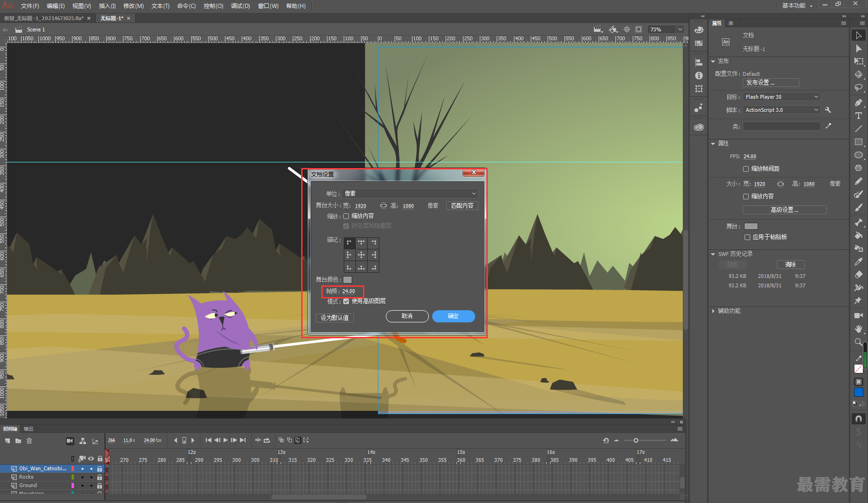
Task: Enable scale content checkbox in Properties panel
Action: (746, 197)
